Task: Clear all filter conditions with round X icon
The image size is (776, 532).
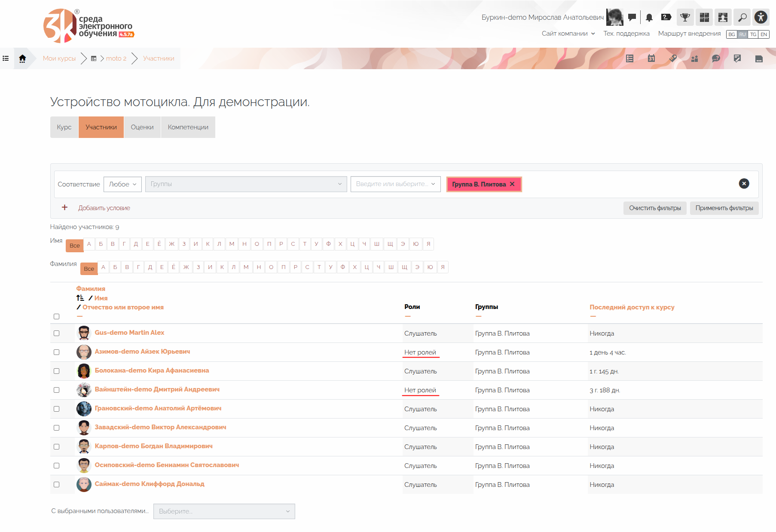Action: click(x=744, y=183)
